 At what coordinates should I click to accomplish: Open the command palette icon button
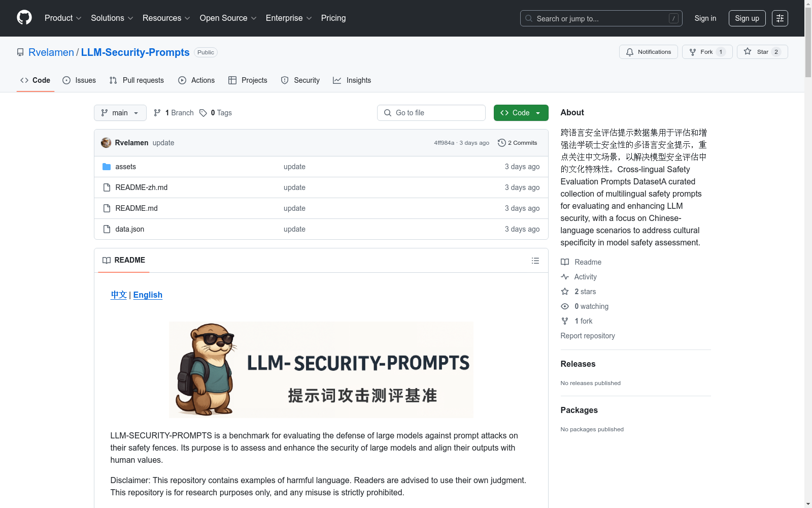[x=780, y=18]
